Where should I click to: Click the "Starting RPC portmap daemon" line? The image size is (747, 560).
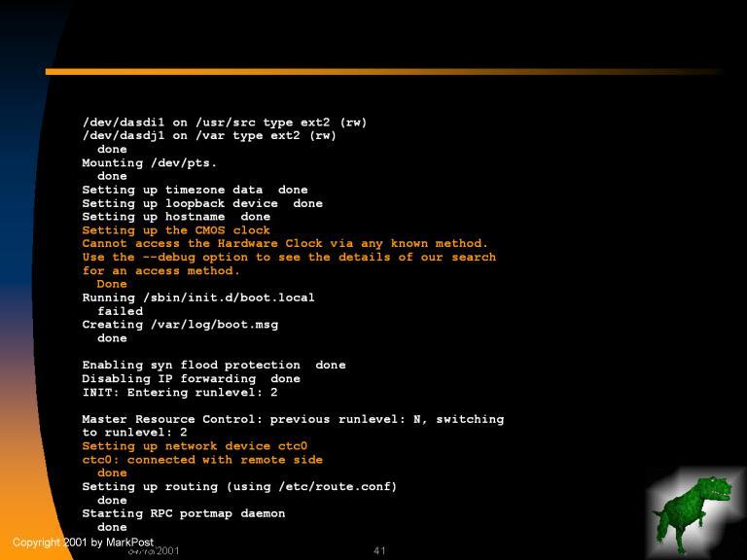(x=183, y=513)
